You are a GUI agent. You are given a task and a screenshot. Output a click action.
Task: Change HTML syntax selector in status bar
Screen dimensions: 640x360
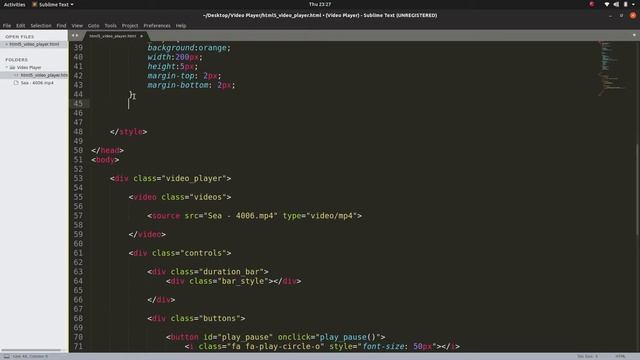[620, 356]
